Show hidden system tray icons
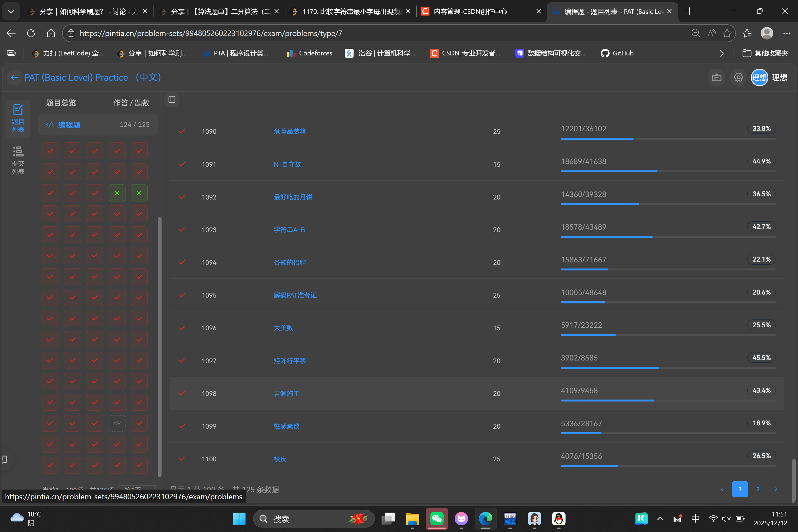The width and height of the screenshot is (798, 532). click(660, 518)
